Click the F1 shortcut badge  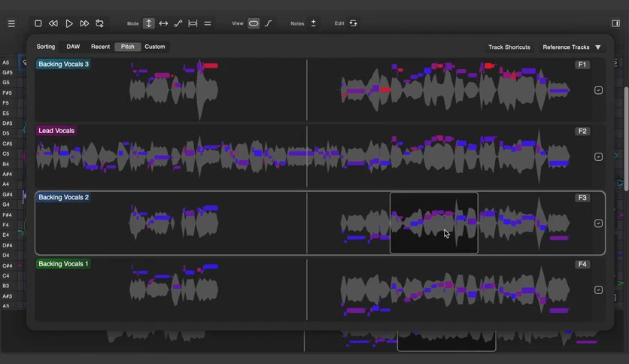pyautogui.click(x=582, y=65)
